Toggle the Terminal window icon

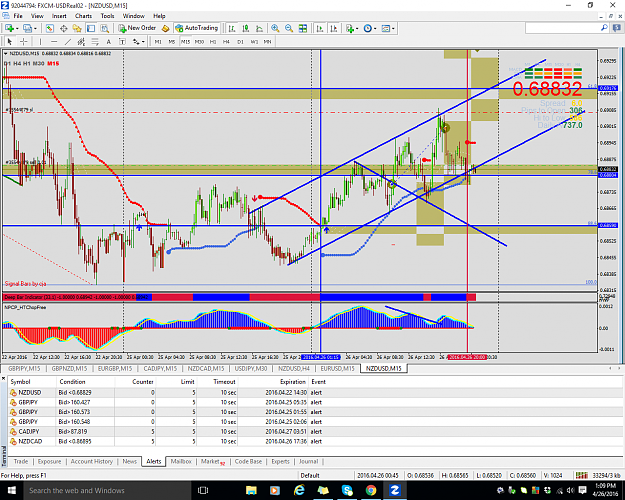(91, 28)
